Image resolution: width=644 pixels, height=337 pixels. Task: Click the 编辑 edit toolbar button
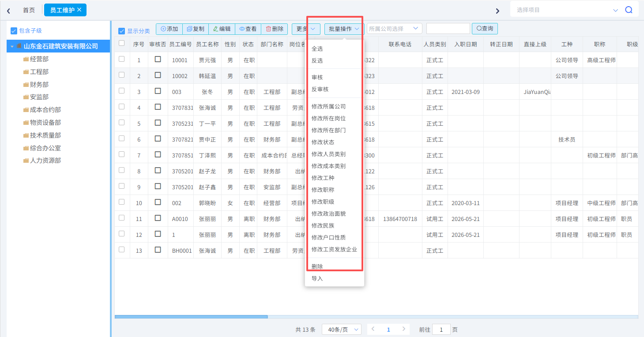pos(222,29)
